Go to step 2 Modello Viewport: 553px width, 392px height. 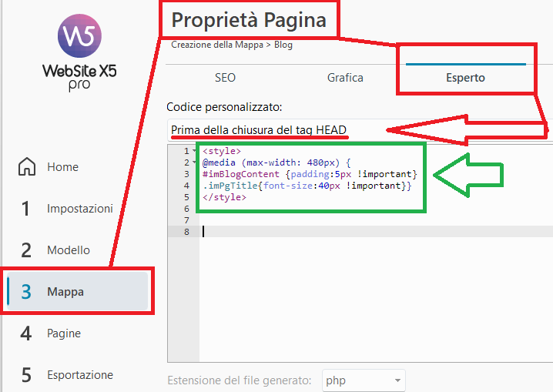68,250
